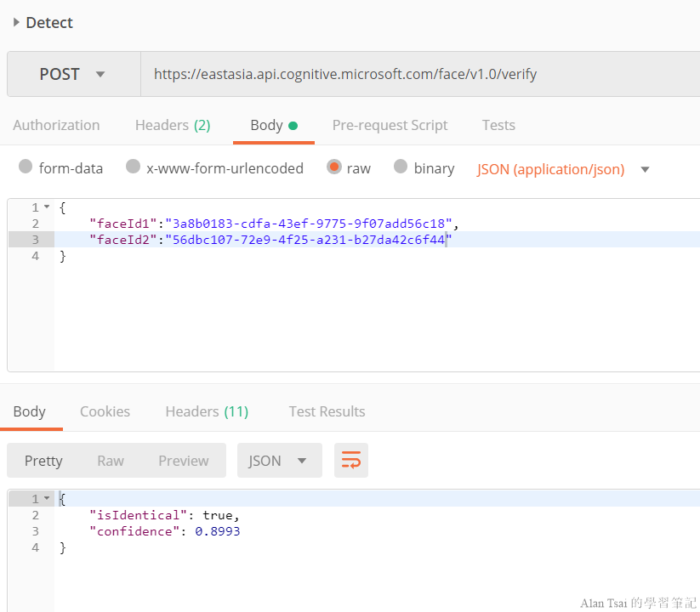Collapse the response JSON fold arrow

point(47,498)
